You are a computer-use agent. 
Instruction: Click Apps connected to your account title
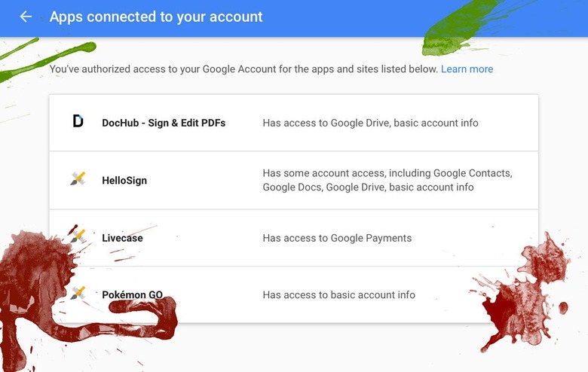point(156,17)
